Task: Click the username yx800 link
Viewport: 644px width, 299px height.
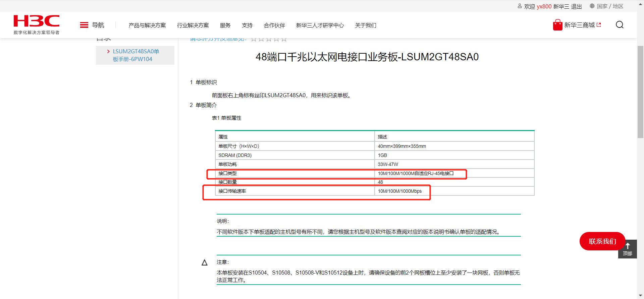Action: click(x=544, y=6)
